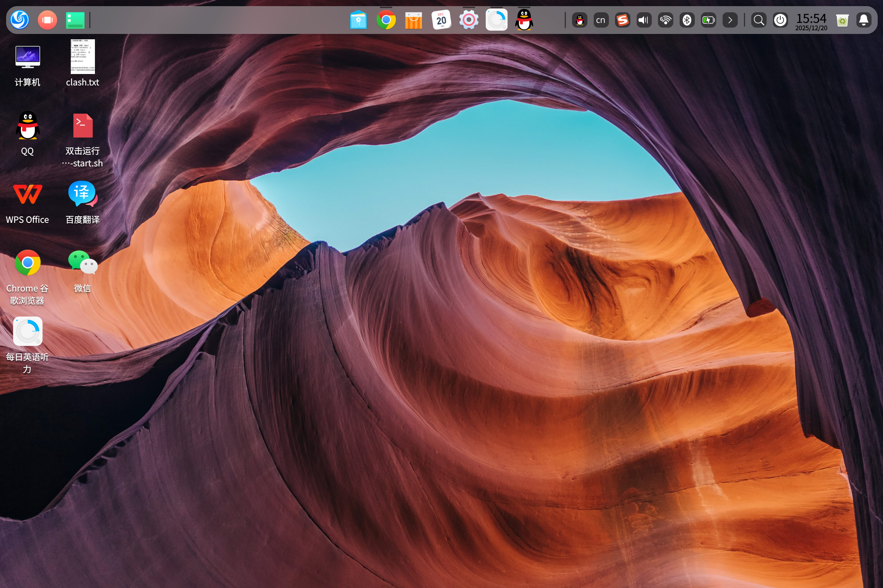Select the 计算机 desktop icon
The image size is (883, 588).
click(27, 65)
